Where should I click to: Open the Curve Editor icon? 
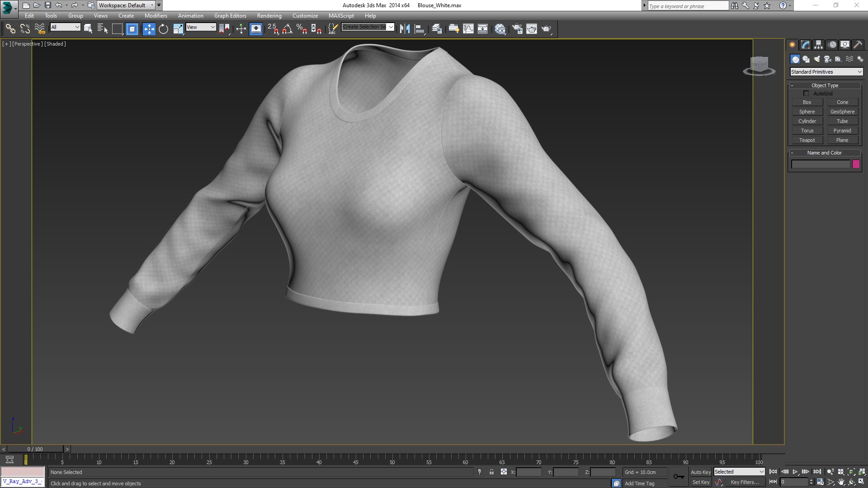click(x=468, y=29)
